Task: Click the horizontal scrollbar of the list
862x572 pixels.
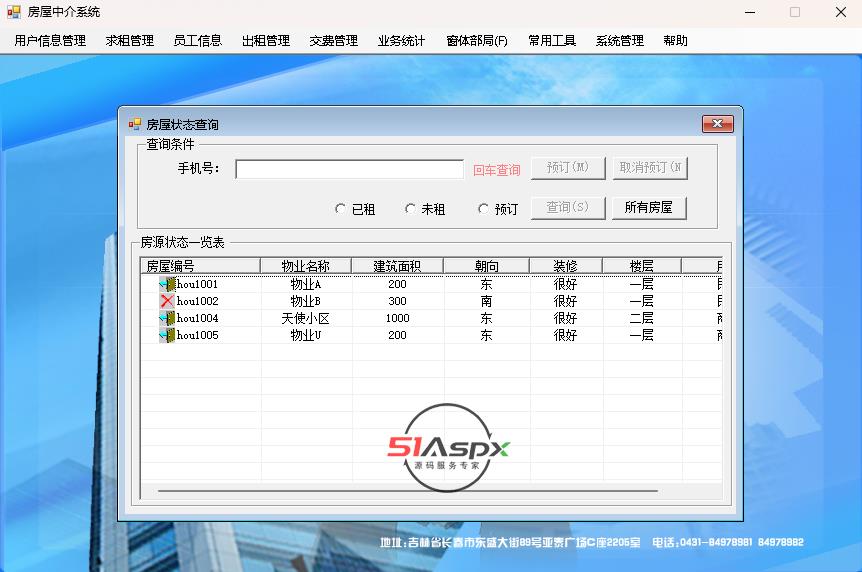Action: pyautogui.click(x=407, y=491)
